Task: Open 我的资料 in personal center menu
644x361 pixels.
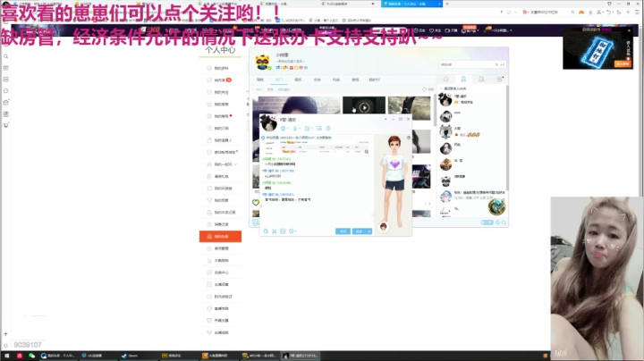Action: (x=221, y=68)
